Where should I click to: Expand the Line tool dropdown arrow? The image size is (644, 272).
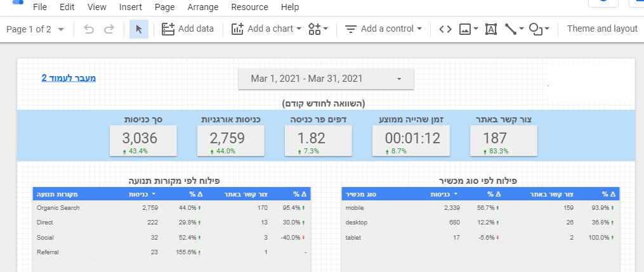[522, 29]
